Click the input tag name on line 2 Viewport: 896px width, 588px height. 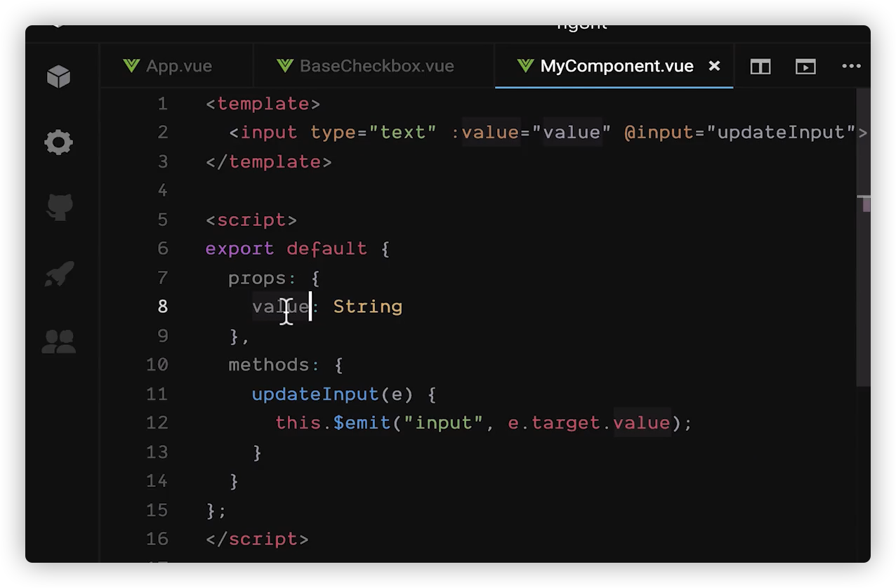click(x=269, y=133)
